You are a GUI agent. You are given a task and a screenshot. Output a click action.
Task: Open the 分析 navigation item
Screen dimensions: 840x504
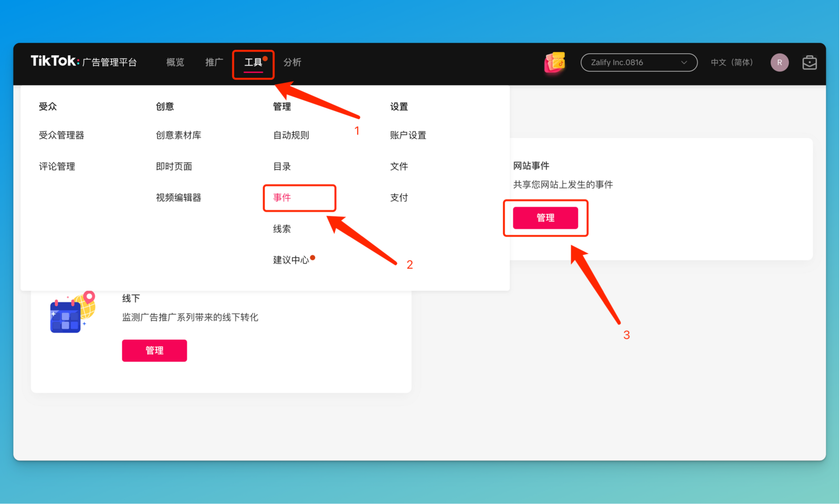292,62
